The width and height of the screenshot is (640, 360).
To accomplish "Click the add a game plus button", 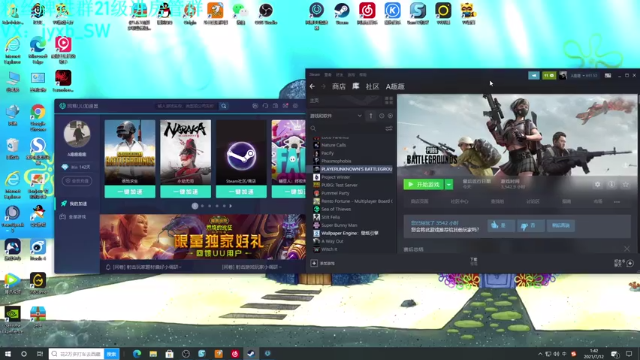I will [x=322, y=263].
